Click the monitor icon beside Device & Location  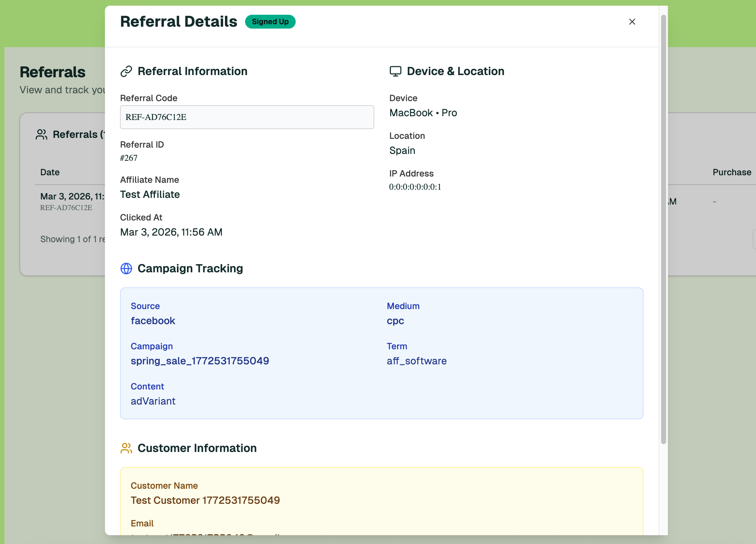coord(396,71)
